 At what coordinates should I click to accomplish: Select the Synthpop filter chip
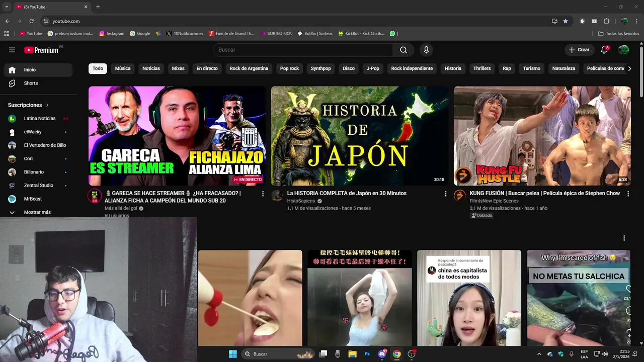pyautogui.click(x=320, y=68)
